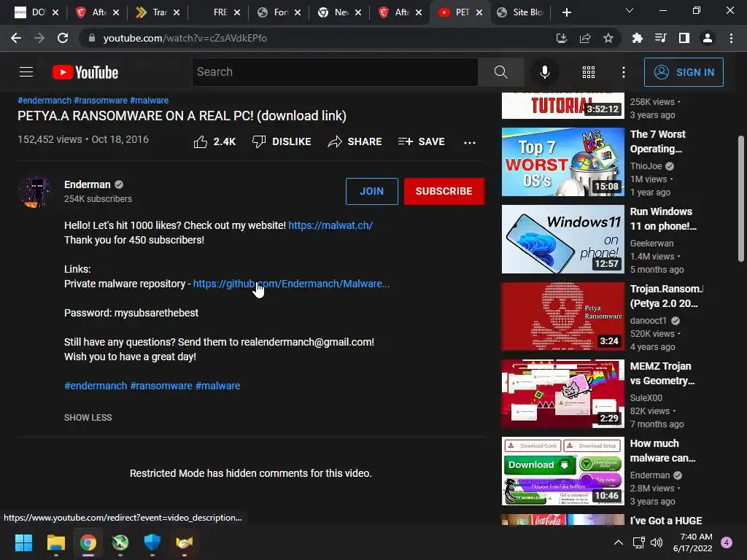The height and width of the screenshot is (560, 747).
Task: Open File Explorer from taskbar
Action: [x=55, y=542]
